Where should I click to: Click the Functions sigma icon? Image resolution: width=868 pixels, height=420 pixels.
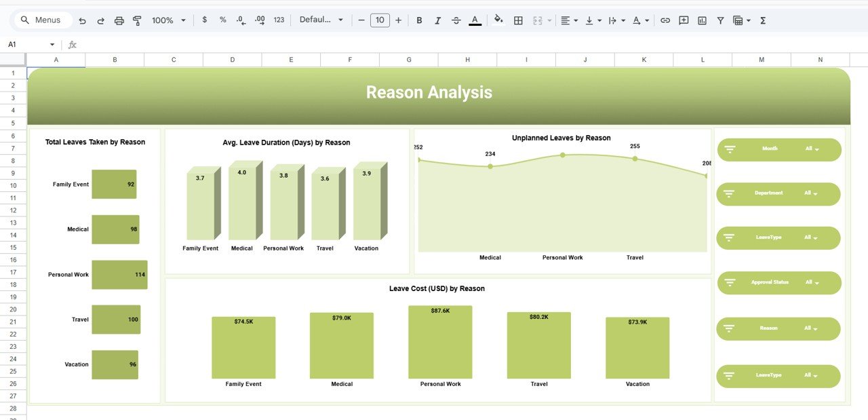coord(762,20)
